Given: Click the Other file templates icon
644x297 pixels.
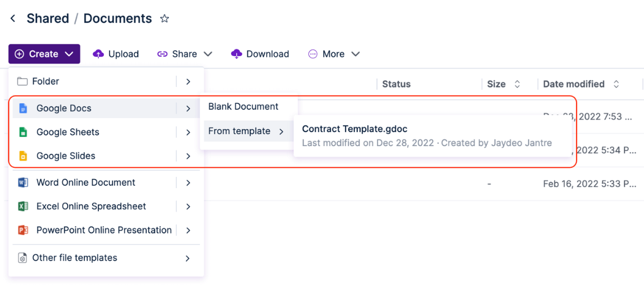Looking at the screenshot, I should pos(22,258).
